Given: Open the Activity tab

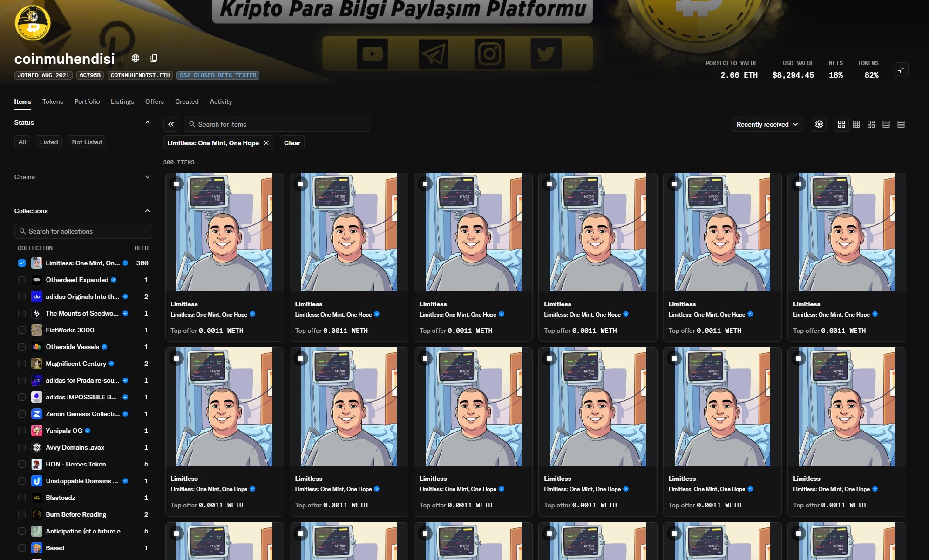Looking at the screenshot, I should [x=221, y=101].
